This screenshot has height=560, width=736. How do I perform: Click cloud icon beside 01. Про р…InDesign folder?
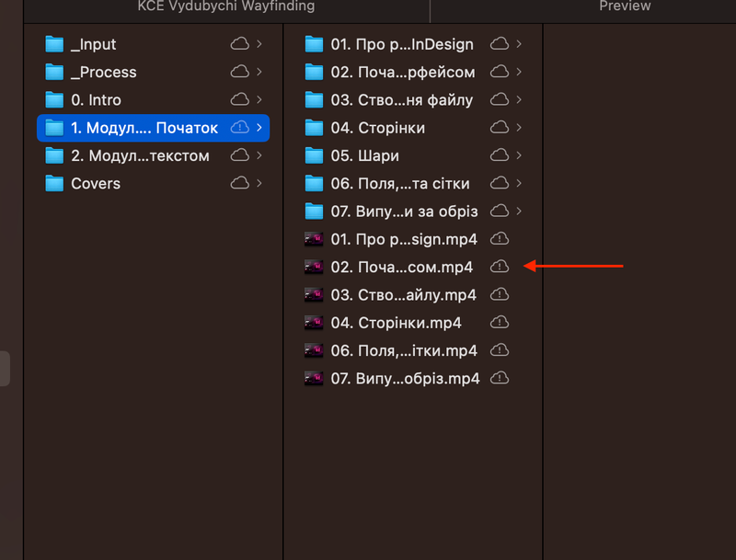501,43
